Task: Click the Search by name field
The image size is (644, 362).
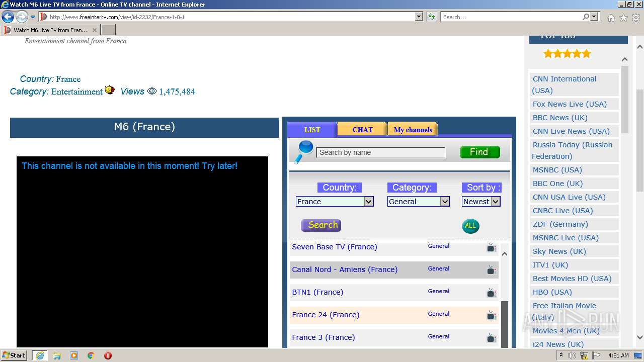Action: click(381, 152)
